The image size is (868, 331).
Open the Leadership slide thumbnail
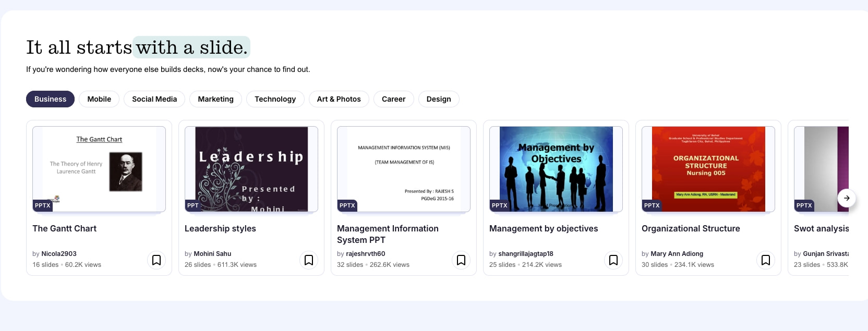click(251, 169)
